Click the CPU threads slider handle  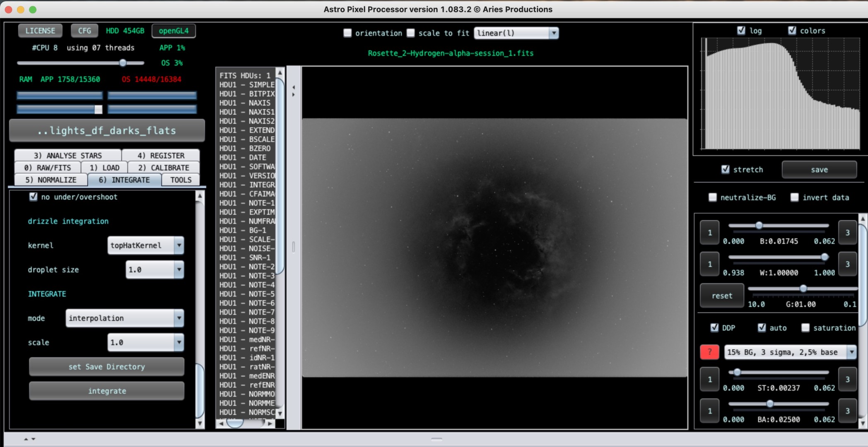[123, 63]
